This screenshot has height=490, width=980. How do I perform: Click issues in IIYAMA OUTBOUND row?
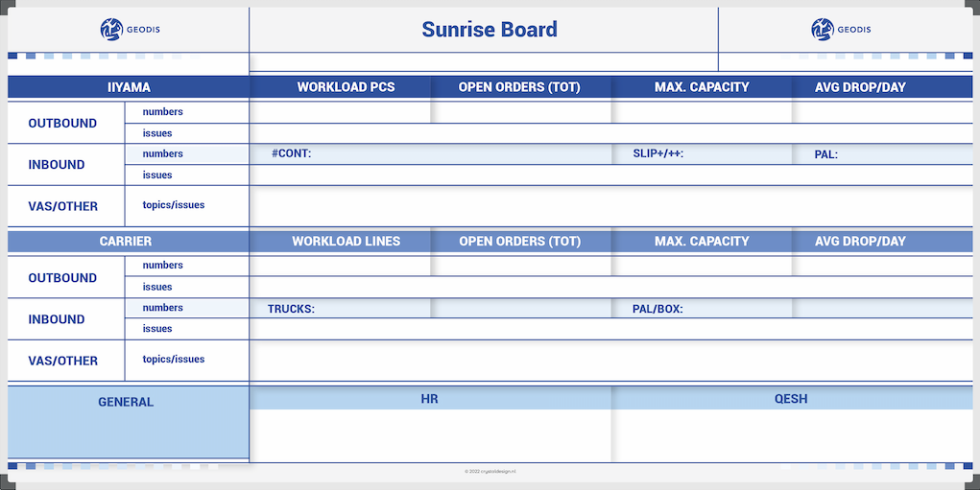tap(156, 133)
